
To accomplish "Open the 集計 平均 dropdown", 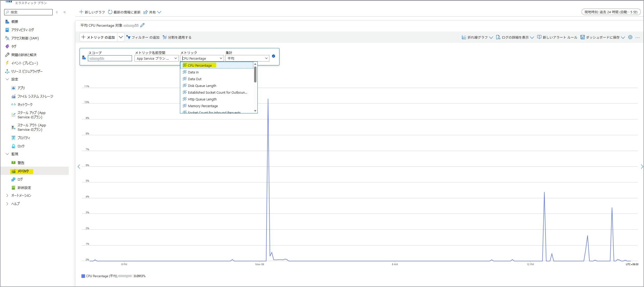I will [247, 58].
